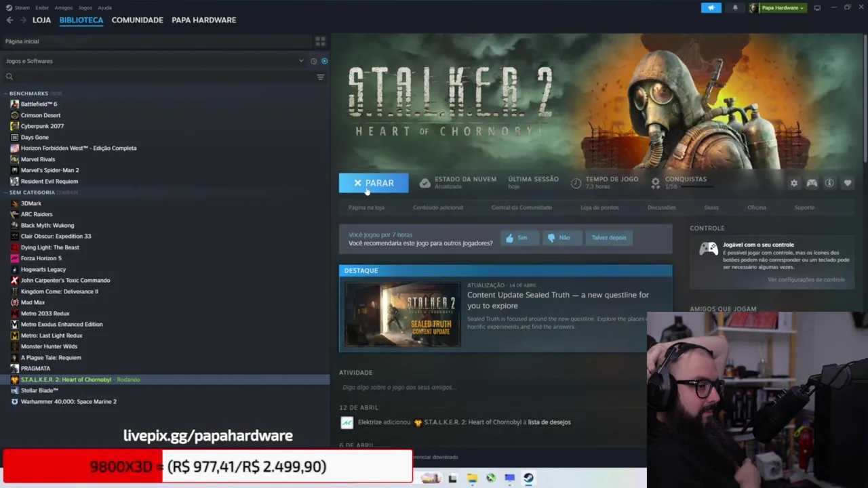Select Battlefield 6 in the library

39,104
